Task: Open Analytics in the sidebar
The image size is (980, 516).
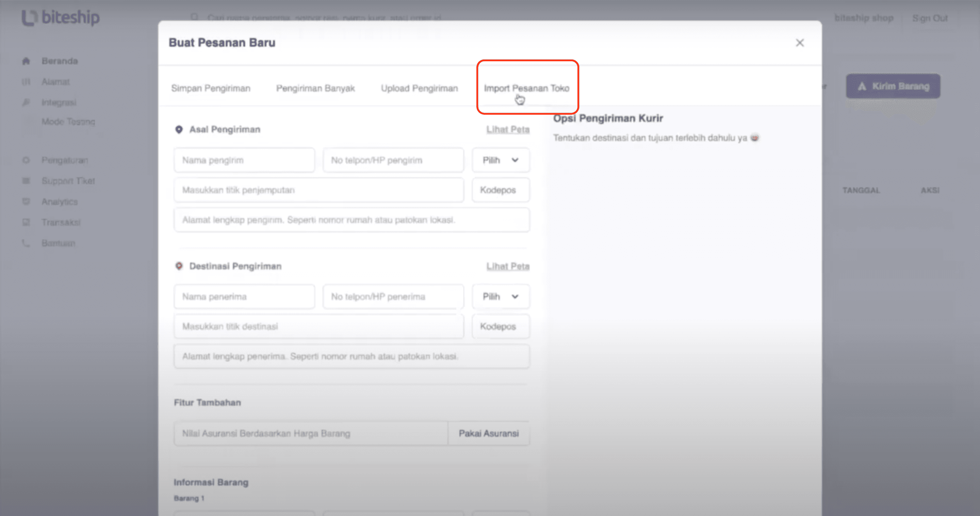Action: [x=60, y=202]
